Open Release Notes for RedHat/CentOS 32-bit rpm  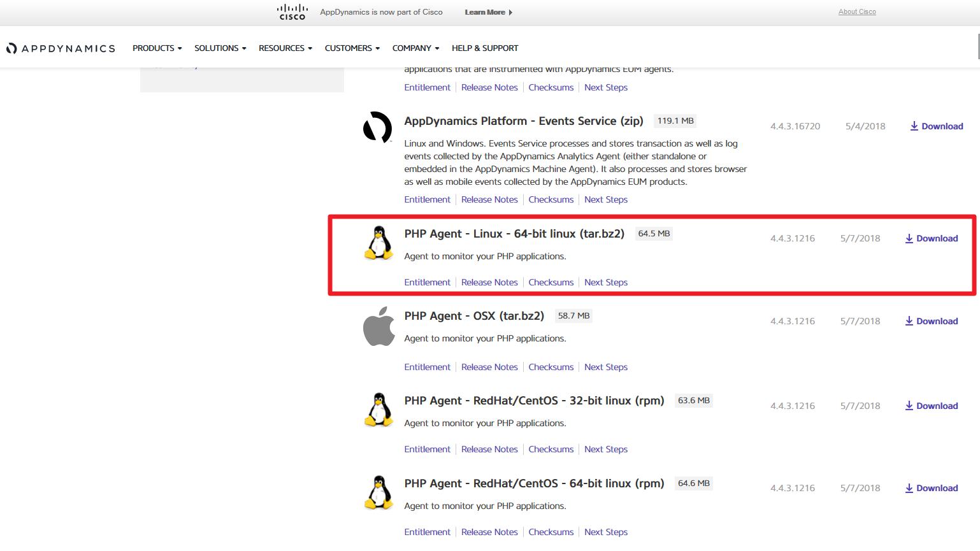click(489, 449)
